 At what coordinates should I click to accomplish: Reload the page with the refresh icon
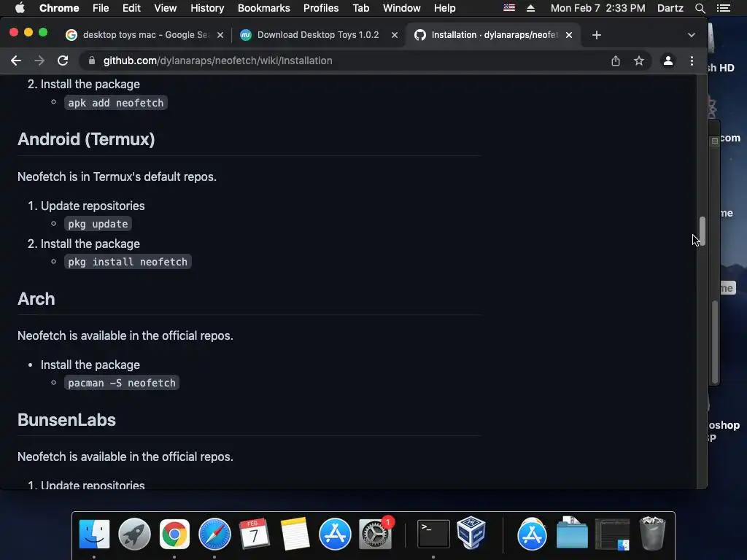63,61
